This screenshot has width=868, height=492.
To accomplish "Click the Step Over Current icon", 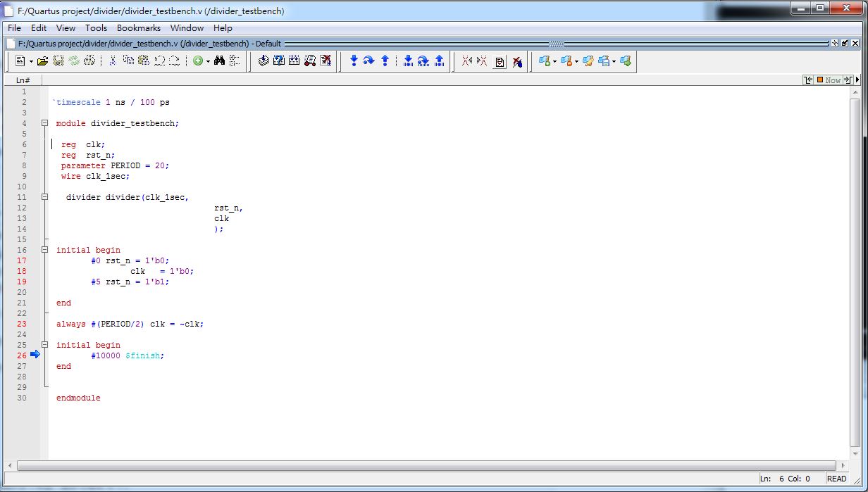I will point(423,61).
